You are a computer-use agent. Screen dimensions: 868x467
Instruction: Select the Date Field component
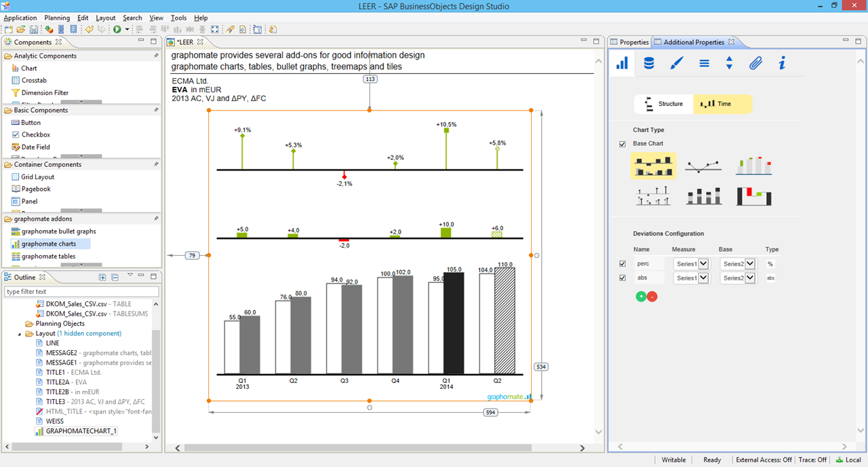click(31, 147)
